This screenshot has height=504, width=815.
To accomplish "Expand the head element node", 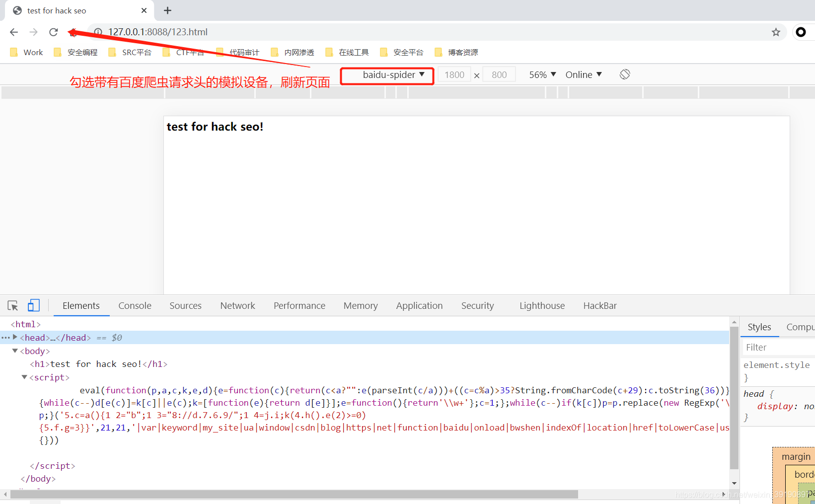I will [x=15, y=337].
